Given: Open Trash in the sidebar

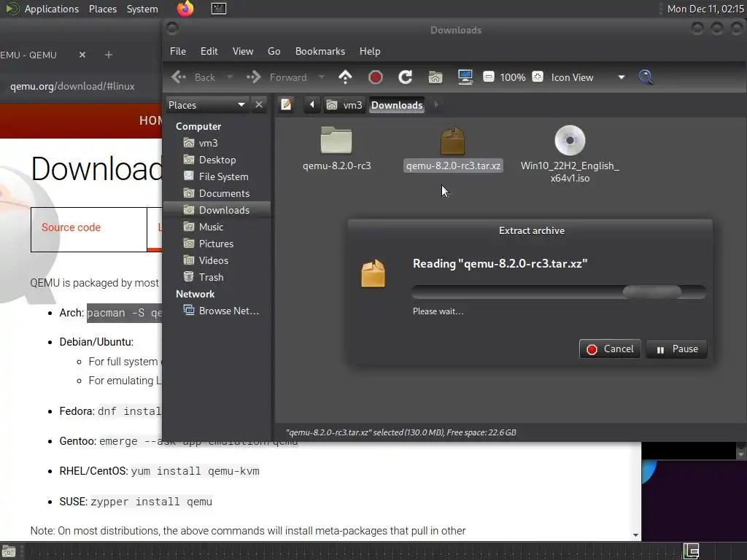Looking at the screenshot, I should tap(217, 276).
